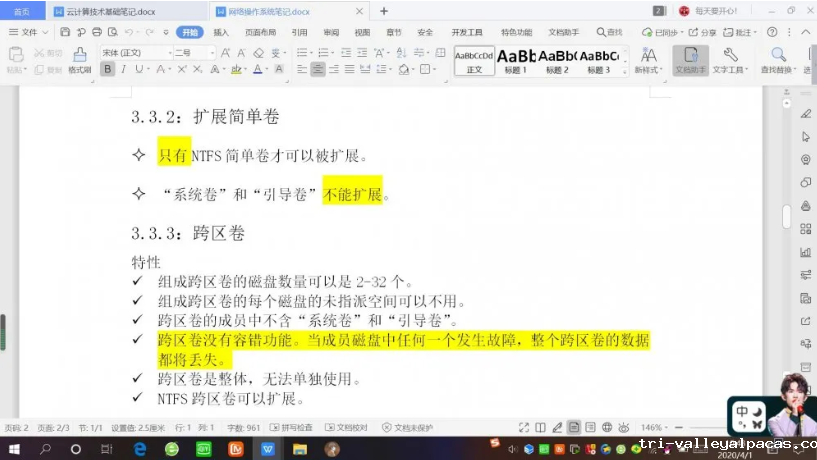This screenshot has height=460, width=817.
Task: Open Print Preview from the quick access bar
Action: 113,32
